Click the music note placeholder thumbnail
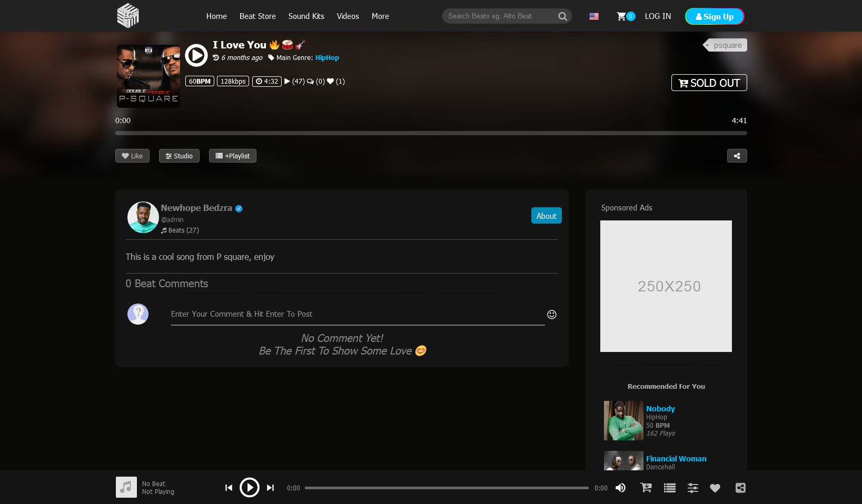 click(126, 487)
